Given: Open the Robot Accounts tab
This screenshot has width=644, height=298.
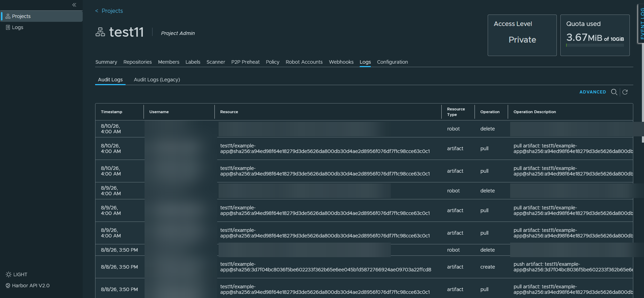Looking at the screenshot, I should pos(304,62).
